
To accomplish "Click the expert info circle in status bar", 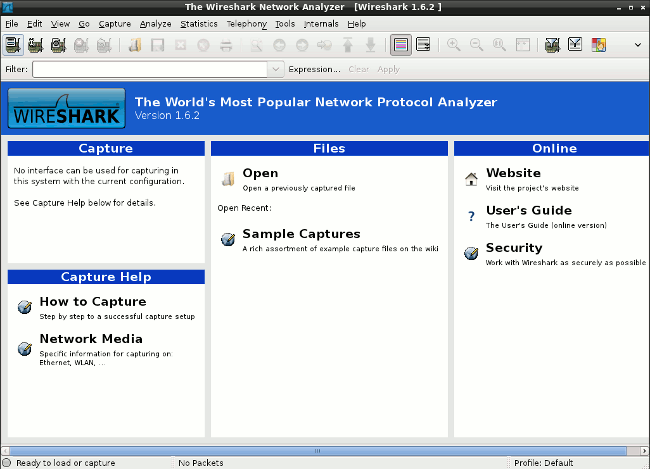I will pyautogui.click(x=7, y=463).
